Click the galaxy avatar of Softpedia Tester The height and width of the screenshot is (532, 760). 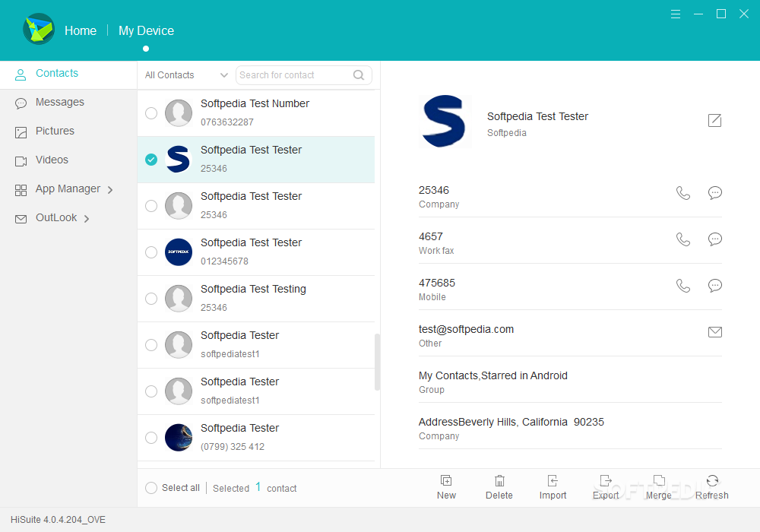[179, 438]
